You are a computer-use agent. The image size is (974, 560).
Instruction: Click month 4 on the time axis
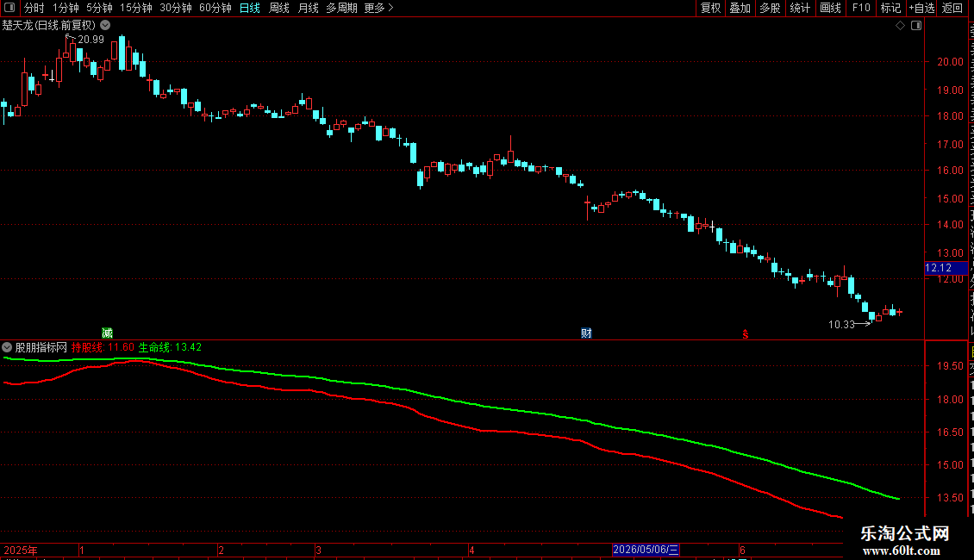pyautogui.click(x=471, y=550)
